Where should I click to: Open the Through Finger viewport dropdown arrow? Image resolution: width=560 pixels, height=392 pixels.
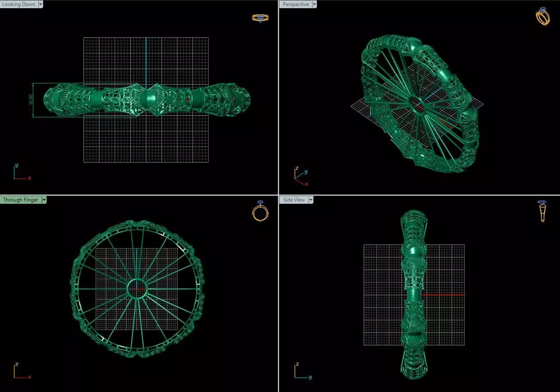point(44,200)
